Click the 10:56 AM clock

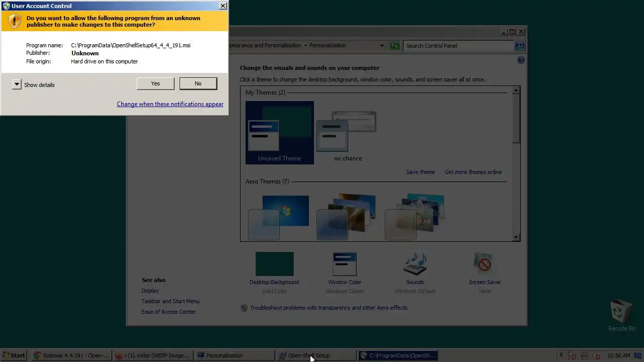click(618, 355)
